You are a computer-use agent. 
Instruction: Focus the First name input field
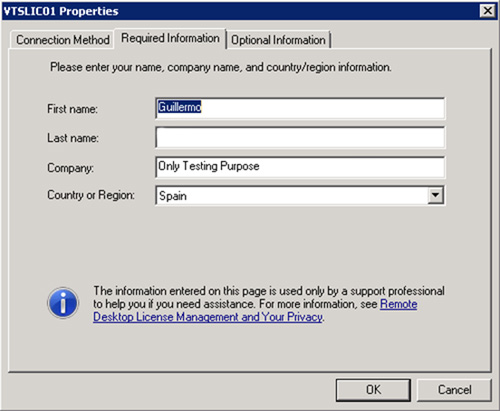[x=300, y=108]
